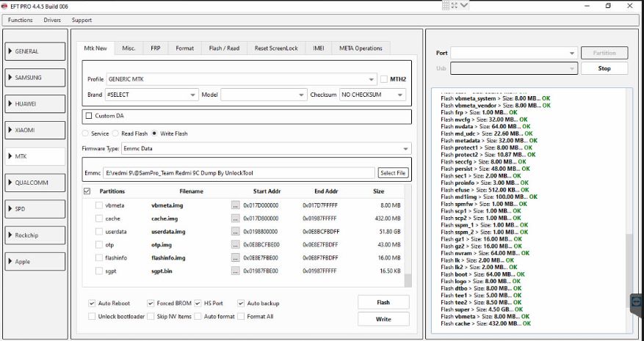Open the Drivers menu
644x341 pixels.
click(x=52, y=20)
